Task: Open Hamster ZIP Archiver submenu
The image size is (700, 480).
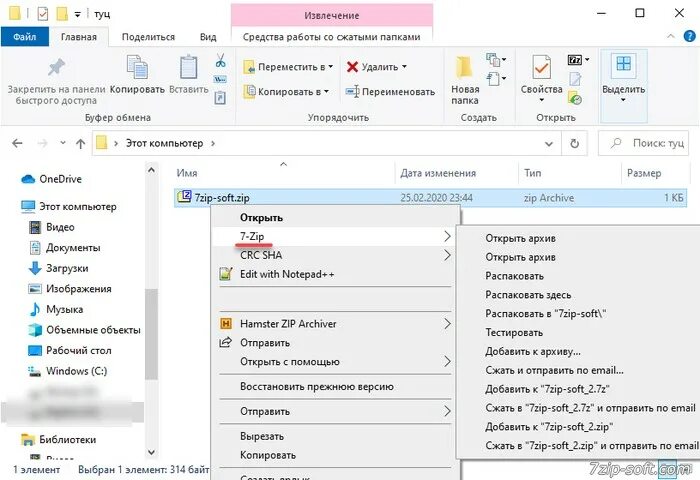Action: coord(335,324)
